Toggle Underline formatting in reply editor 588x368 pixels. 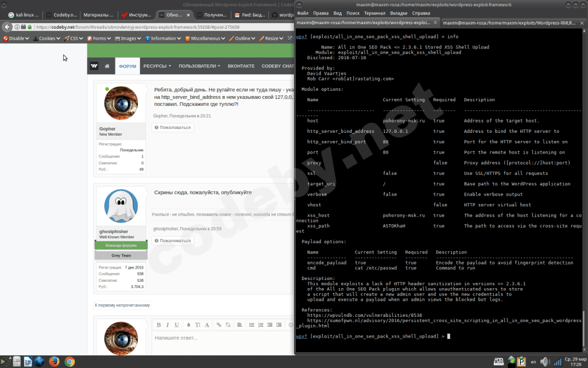(x=176, y=325)
